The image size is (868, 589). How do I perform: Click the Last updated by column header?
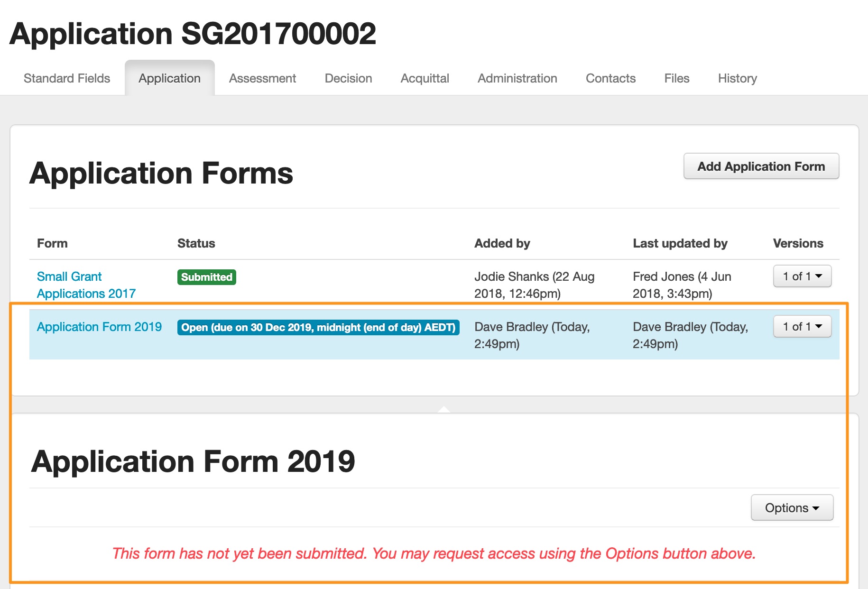coord(680,243)
